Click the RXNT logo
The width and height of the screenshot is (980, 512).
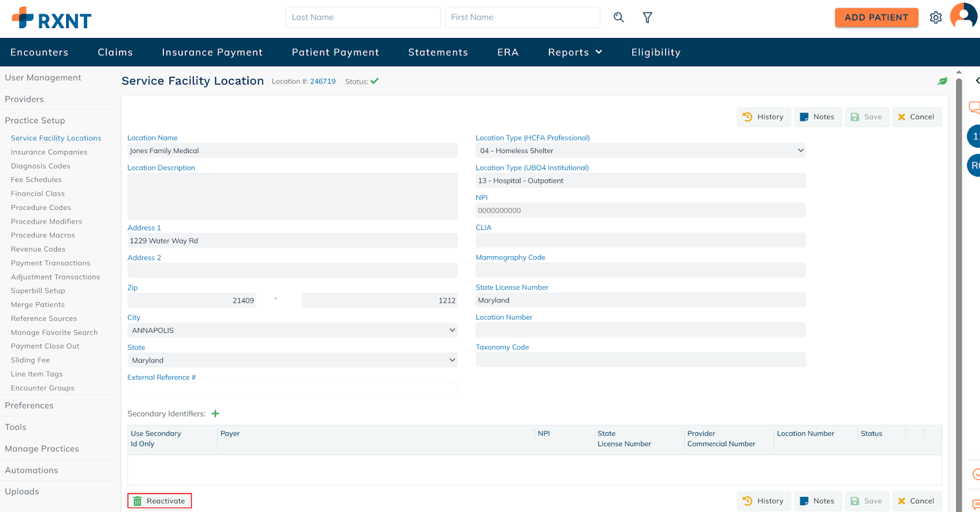(x=51, y=18)
